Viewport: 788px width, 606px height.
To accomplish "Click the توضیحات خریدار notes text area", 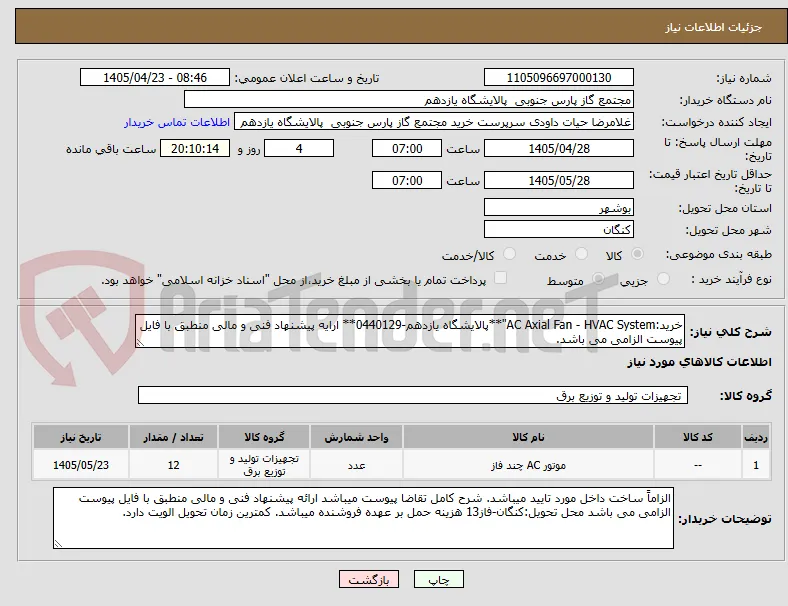I will [x=363, y=518].
